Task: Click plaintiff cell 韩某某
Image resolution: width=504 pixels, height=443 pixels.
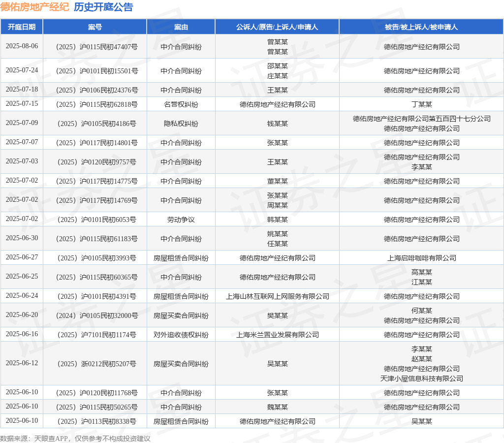Action: tap(278, 220)
